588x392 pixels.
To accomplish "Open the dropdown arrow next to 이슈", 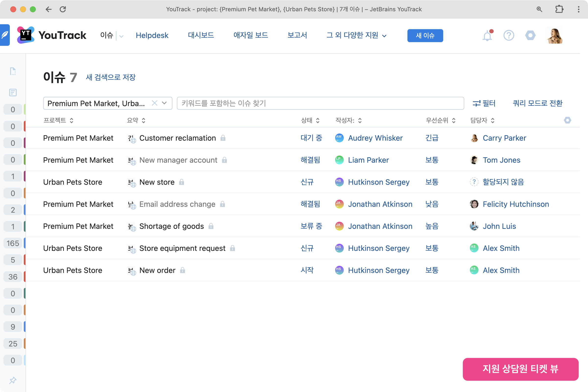I will (122, 36).
